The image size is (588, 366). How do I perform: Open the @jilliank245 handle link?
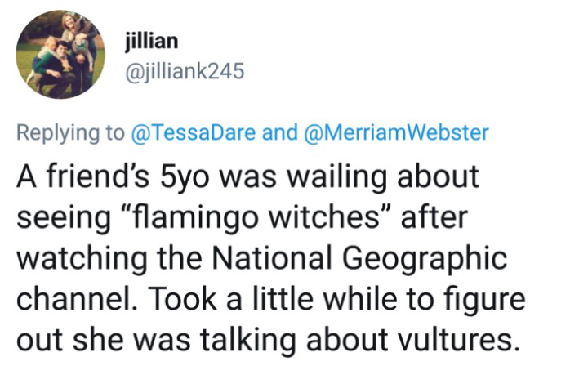[x=184, y=72]
